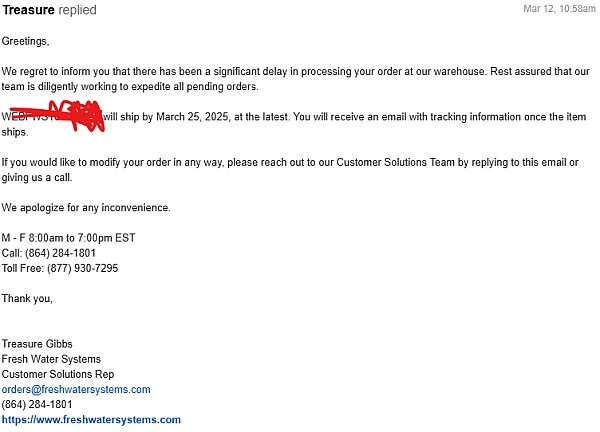Screen dimensions: 600x432
Task: Click the phone number below the orders email
Action: click(37, 404)
